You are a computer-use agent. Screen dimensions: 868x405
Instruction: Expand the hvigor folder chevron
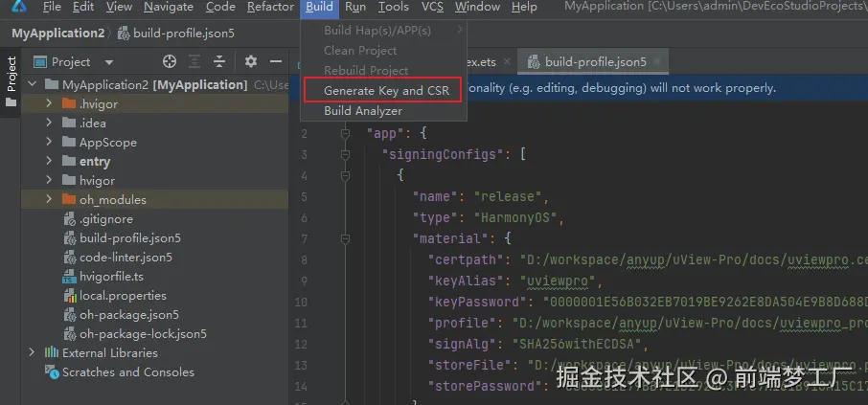pyautogui.click(x=49, y=180)
